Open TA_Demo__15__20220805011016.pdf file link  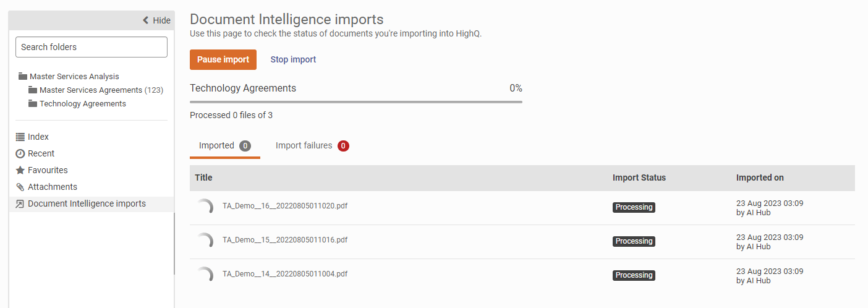point(284,240)
